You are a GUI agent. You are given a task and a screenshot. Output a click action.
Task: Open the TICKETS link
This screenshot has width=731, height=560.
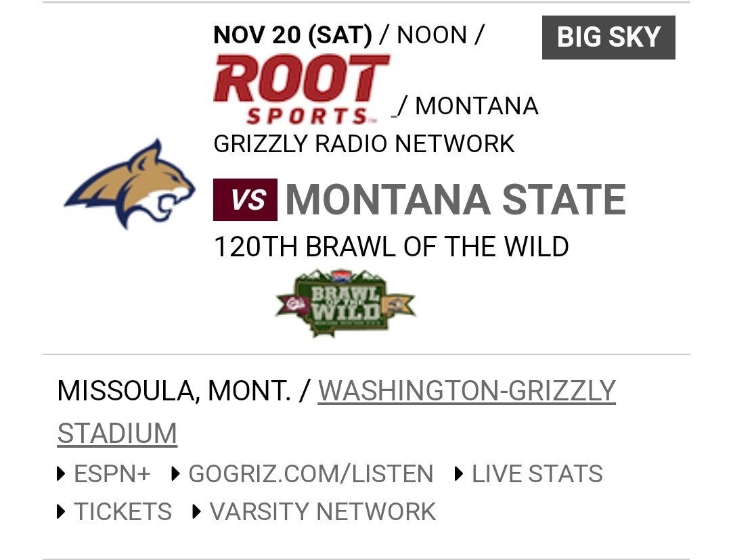(123, 512)
